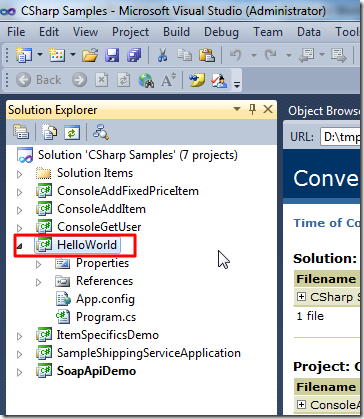Click the View Class Diagram icon

pyautogui.click(x=100, y=132)
